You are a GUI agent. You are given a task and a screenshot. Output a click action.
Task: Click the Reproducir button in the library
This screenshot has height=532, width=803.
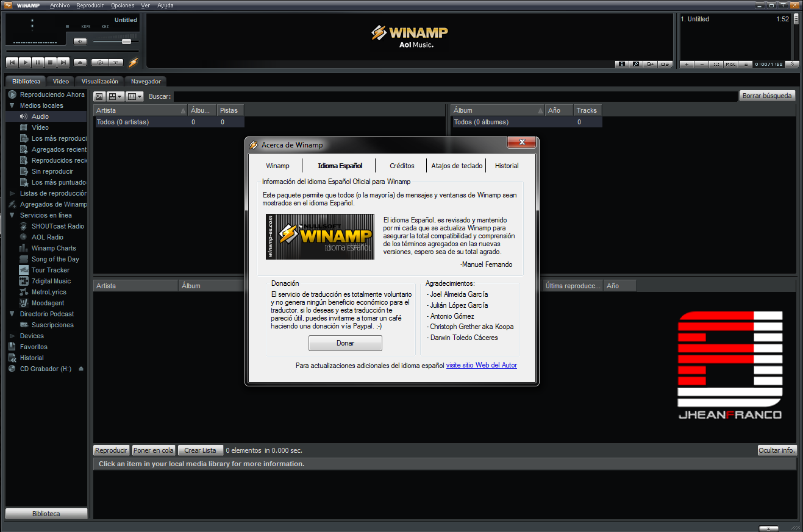coord(112,450)
